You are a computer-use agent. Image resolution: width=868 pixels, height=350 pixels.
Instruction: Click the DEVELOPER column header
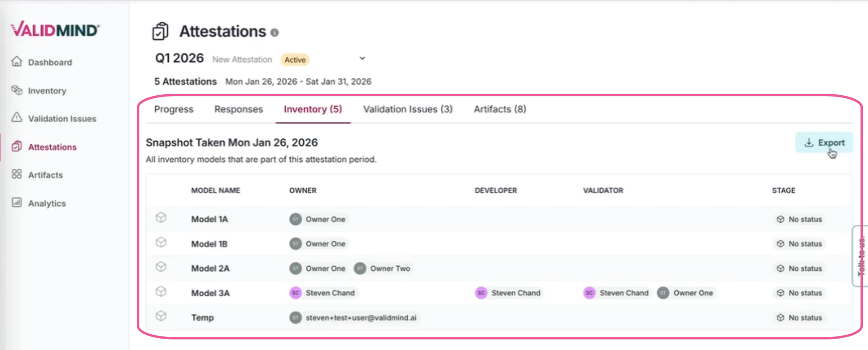point(496,191)
